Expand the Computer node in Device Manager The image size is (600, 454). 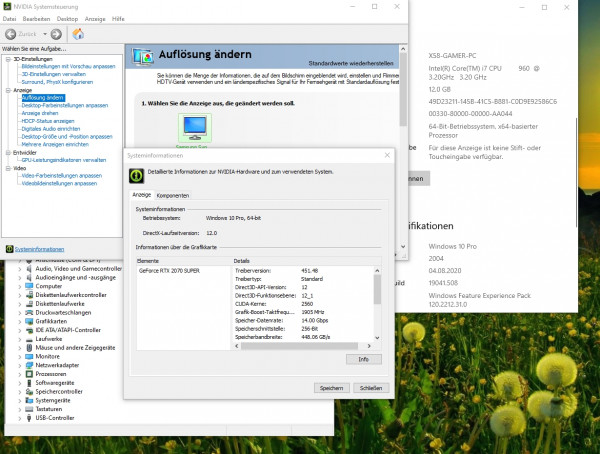pos(20,286)
